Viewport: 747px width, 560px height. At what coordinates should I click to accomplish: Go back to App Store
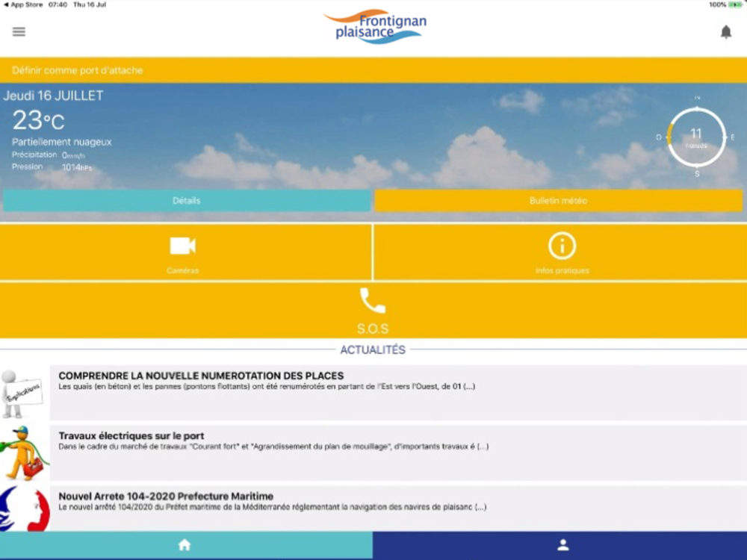coord(23,4)
